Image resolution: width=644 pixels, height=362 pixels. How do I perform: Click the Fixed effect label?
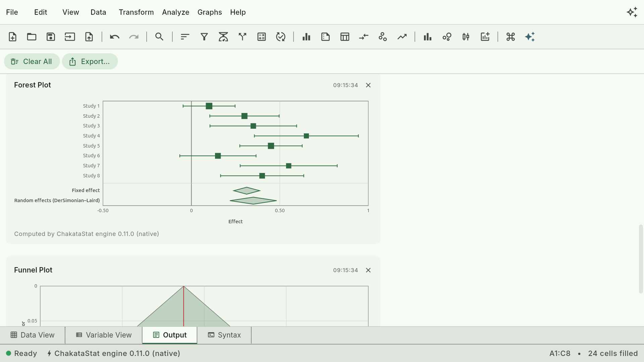[86, 190]
